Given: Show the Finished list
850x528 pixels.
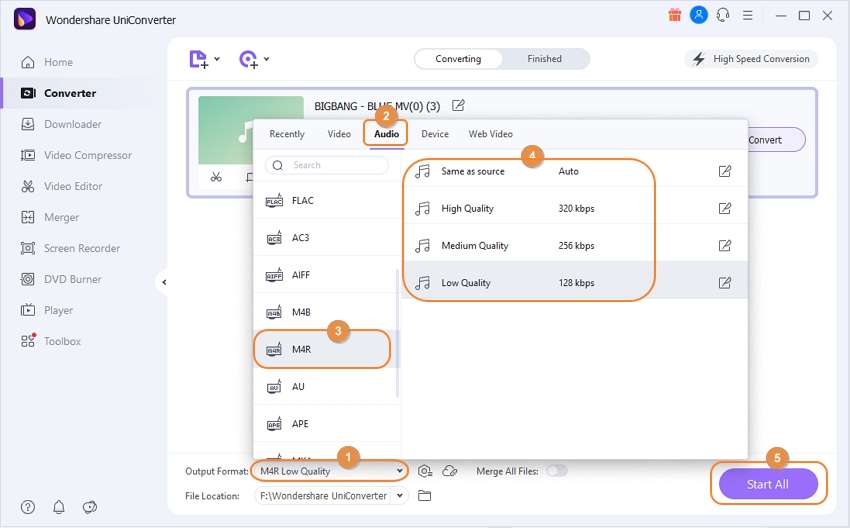Looking at the screenshot, I should tap(545, 59).
